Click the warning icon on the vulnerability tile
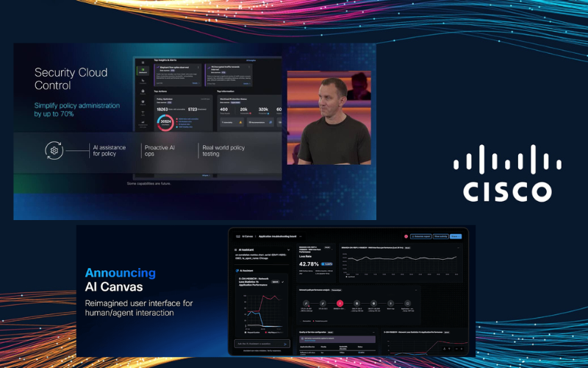 click(x=241, y=122)
